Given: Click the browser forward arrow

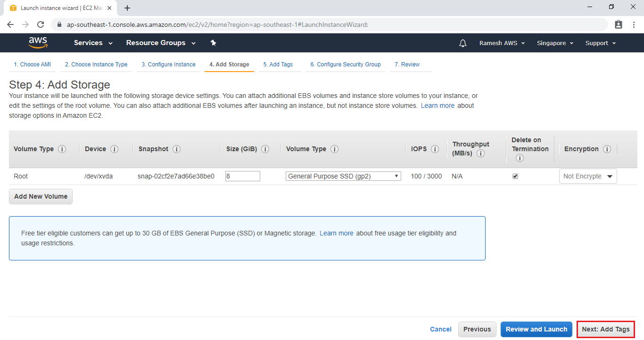Looking at the screenshot, I should click(x=25, y=24).
